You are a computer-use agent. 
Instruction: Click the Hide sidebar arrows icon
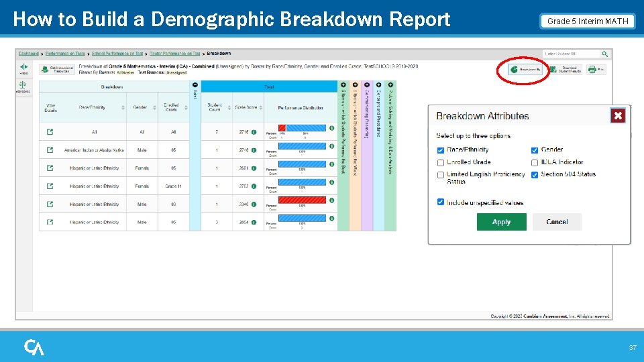[24, 68]
